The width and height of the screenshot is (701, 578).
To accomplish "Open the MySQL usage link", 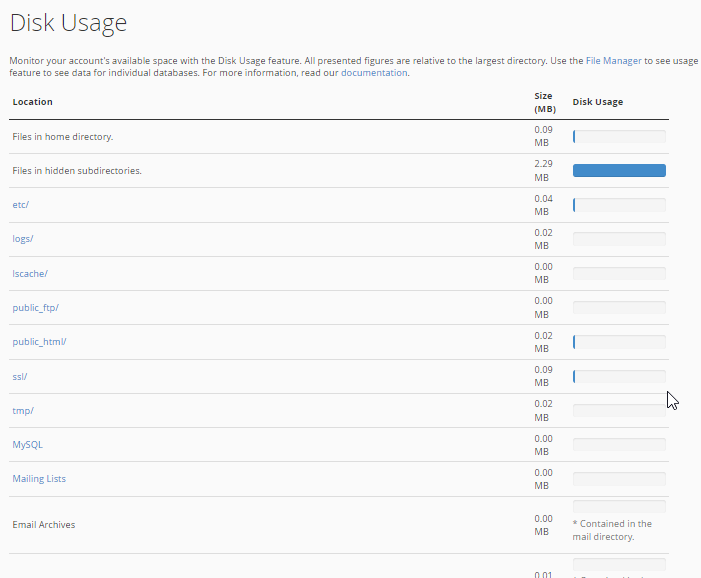I will pyautogui.click(x=28, y=445).
